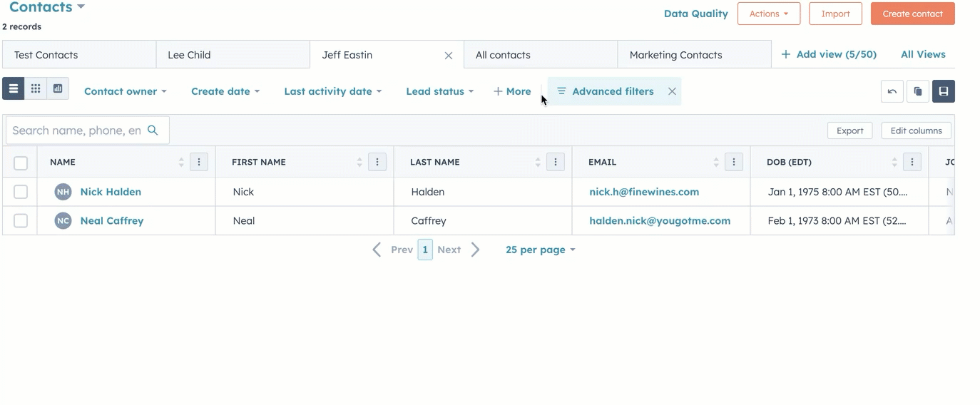Viewport: 980px width, 405px height.
Task: Click the contact search input field
Action: pyautogui.click(x=77, y=130)
